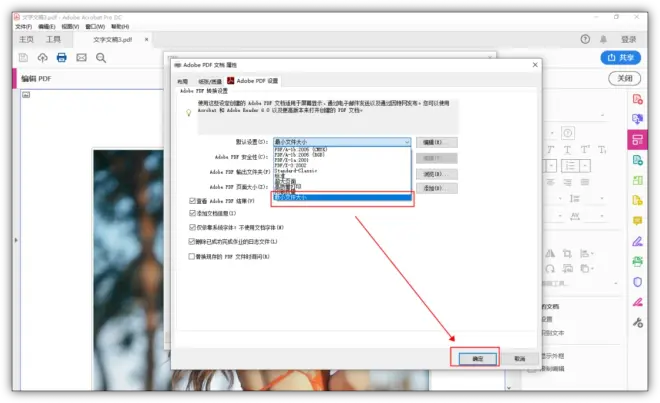
Task: Click the blue 共享 share button
Action: pyautogui.click(x=620, y=57)
